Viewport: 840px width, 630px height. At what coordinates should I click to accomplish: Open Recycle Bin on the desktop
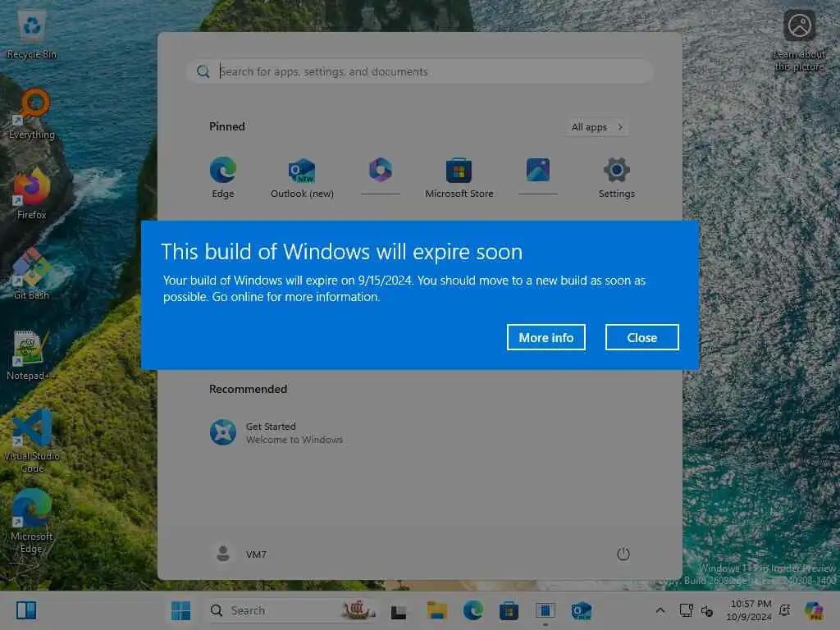[32, 34]
